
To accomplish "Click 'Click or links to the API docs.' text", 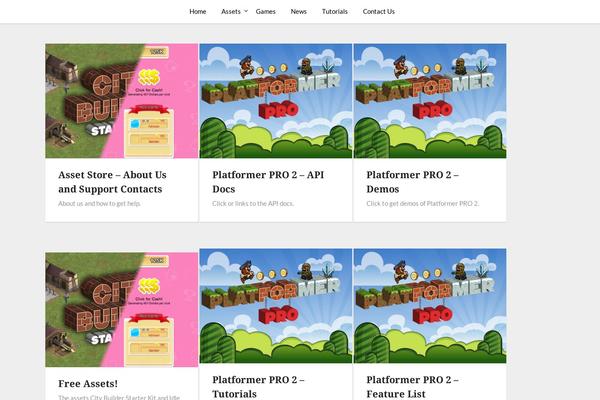I will 253,204.
